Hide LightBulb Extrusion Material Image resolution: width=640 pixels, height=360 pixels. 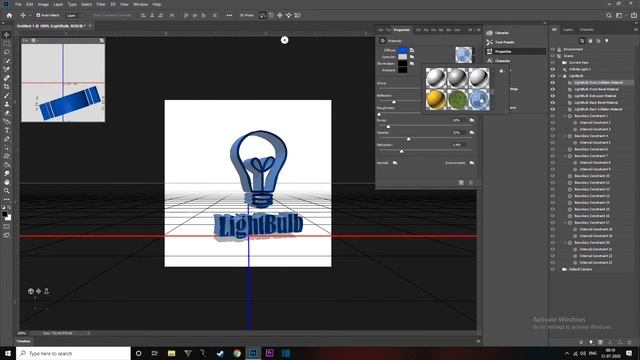[x=553, y=96]
